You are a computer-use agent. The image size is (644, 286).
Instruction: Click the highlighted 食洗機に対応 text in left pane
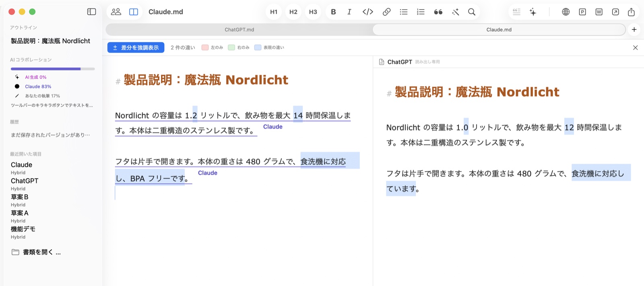coord(323,161)
